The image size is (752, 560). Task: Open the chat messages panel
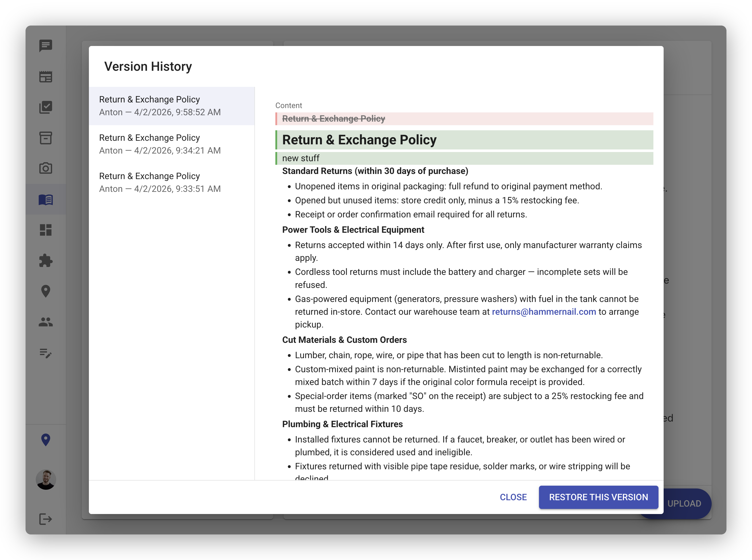tap(46, 46)
